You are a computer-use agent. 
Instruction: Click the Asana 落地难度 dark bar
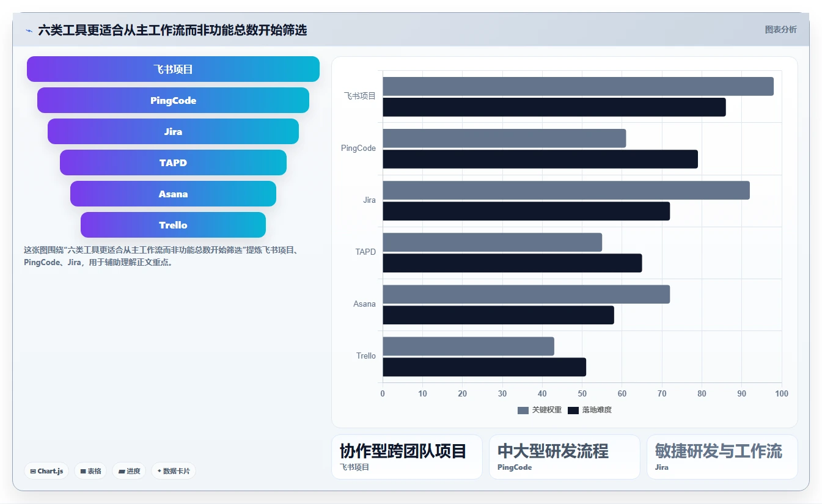pyautogui.click(x=499, y=315)
